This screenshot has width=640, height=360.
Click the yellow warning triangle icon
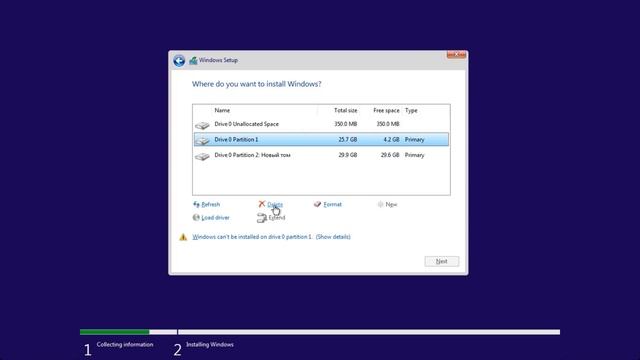(x=183, y=237)
